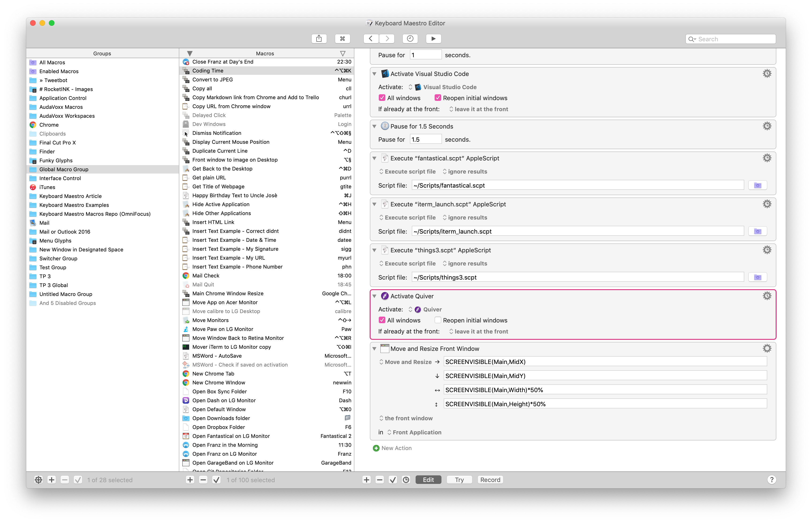Image resolution: width=812 pixels, height=523 pixels.
Task: Toggle enable checkmark for selected macro group
Action: [x=78, y=480]
